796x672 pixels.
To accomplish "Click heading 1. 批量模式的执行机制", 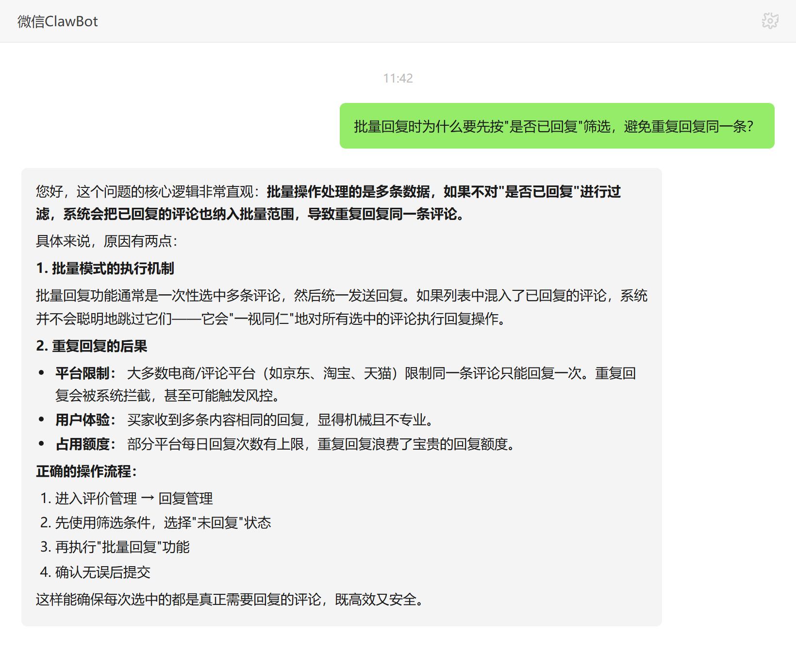I will [x=105, y=268].
